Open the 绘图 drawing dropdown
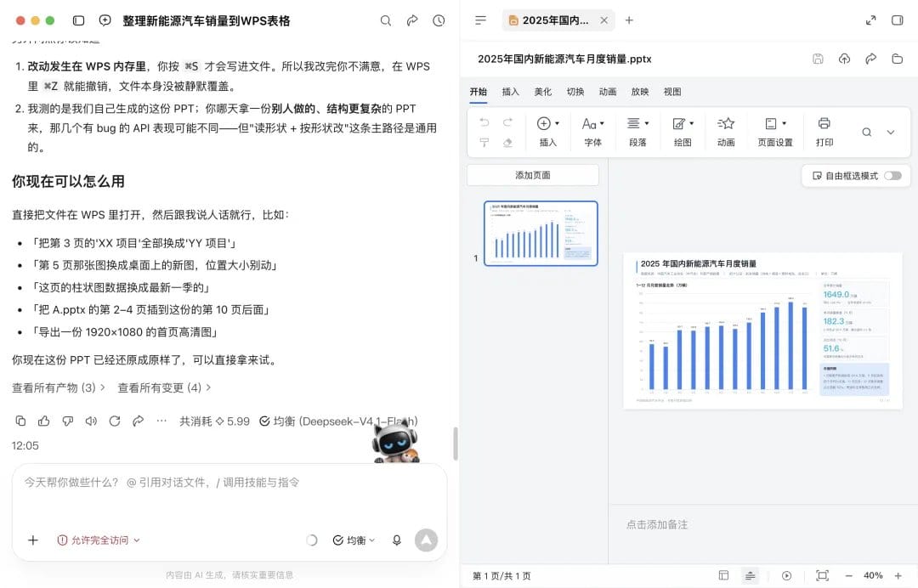Screen dimensions: 918x588 point(683,132)
